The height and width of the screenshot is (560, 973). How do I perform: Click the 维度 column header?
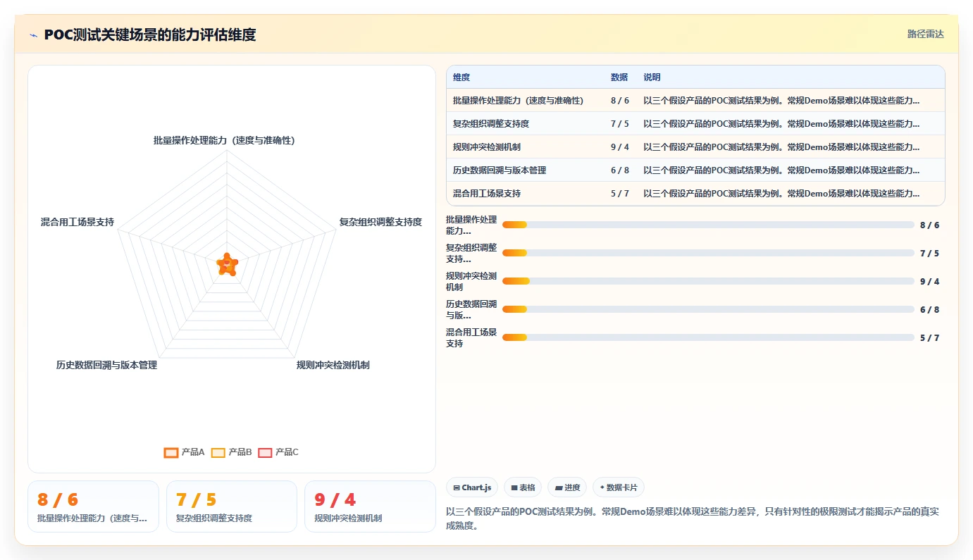pyautogui.click(x=461, y=77)
